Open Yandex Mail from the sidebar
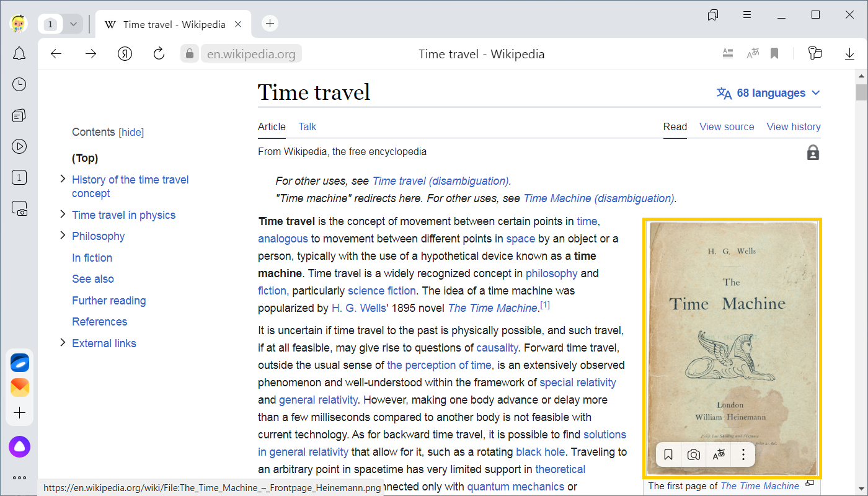The height and width of the screenshot is (496, 868). [x=19, y=387]
